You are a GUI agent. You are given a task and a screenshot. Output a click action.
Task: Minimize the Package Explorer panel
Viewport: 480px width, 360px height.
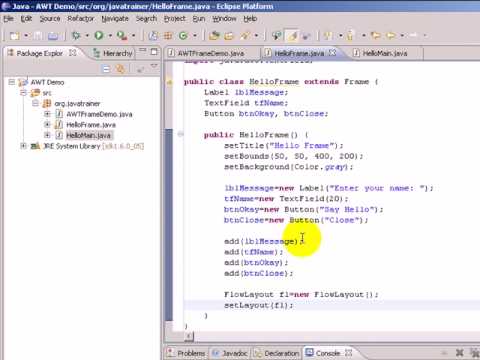click(143, 51)
